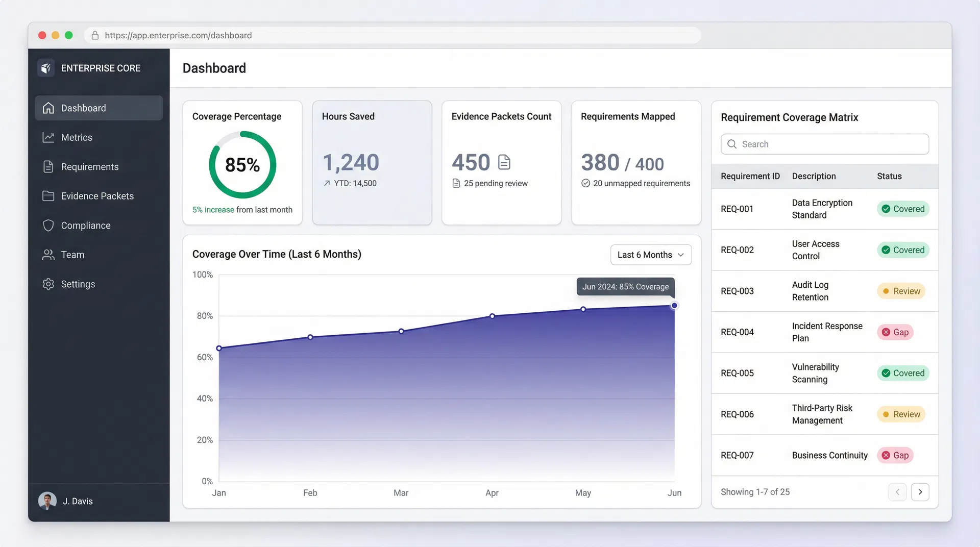The height and width of the screenshot is (547, 980).
Task: Click the Enterprise Core logo
Action: tap(46, 67)
